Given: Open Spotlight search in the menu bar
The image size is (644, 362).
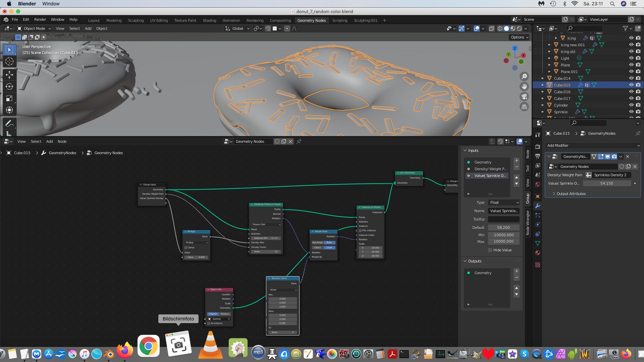Looking at the screenshot, I should 612,4.
